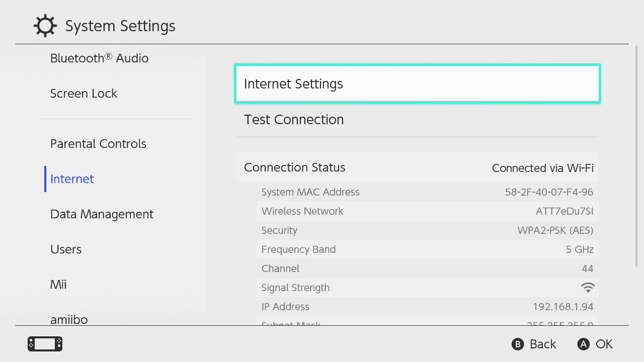Run Test Connection

point(418,120)
